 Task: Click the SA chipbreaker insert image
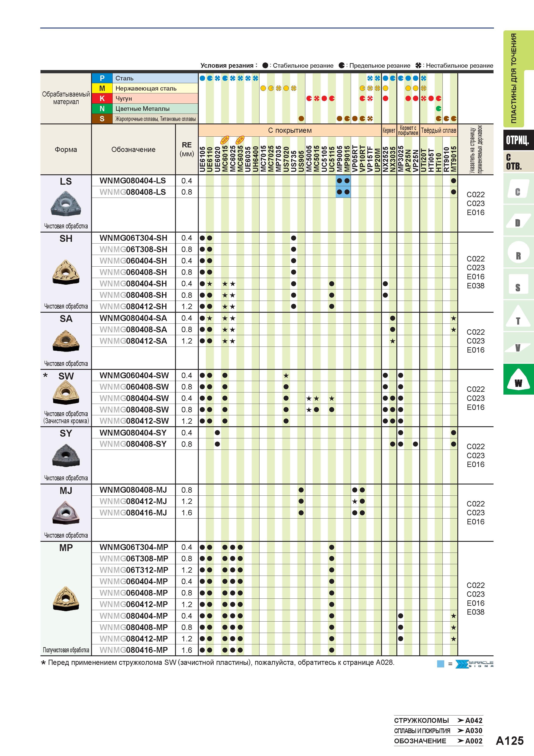pos(66,341)
